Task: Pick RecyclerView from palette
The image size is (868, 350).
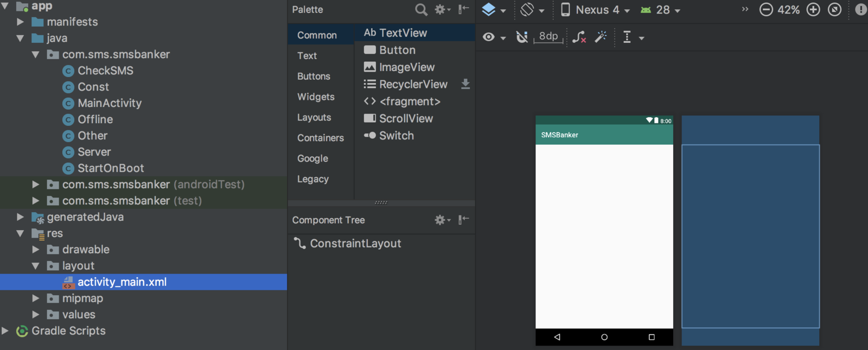Action: coord(406,84)
